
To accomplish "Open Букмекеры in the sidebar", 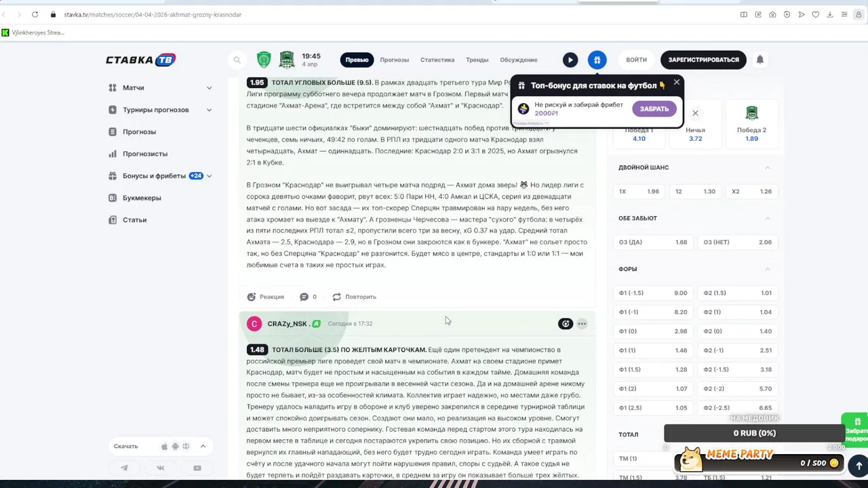I will [142, 198].
